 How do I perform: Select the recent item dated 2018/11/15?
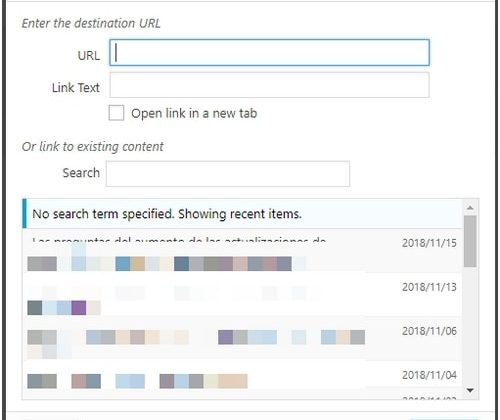pos(242,250)
